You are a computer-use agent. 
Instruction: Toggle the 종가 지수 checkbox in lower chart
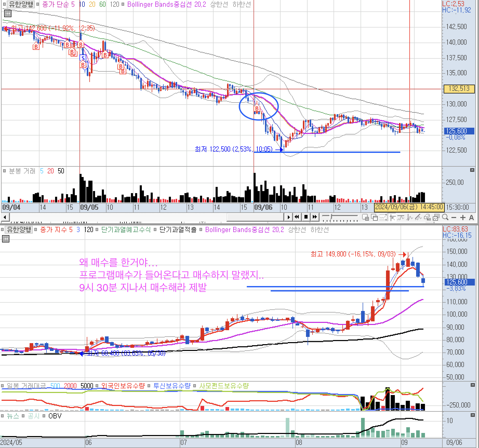click(36, 230)
